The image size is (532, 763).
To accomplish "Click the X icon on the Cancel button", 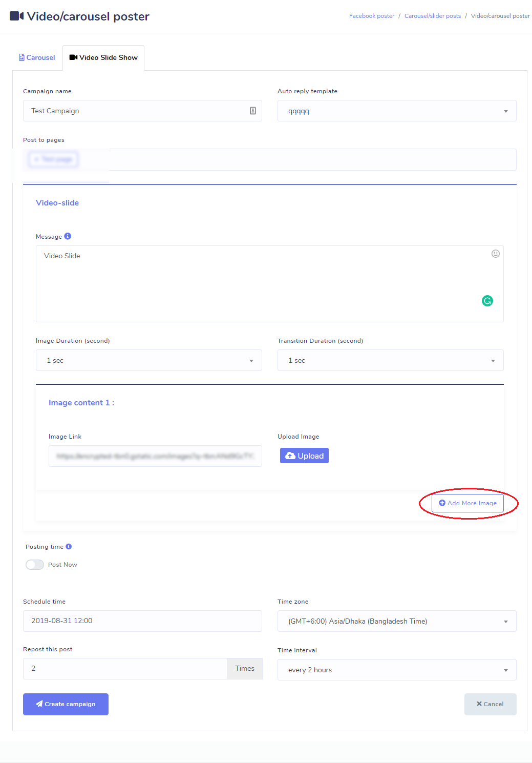I will 480,704.
